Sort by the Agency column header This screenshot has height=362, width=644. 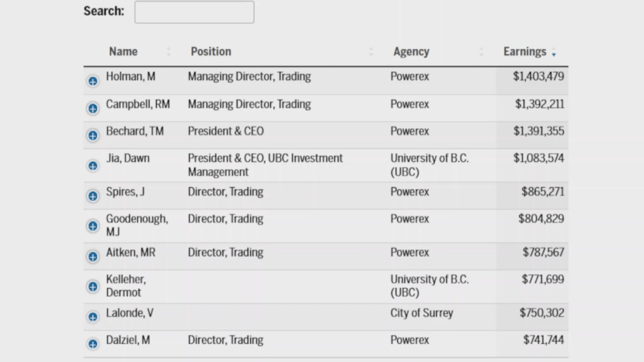point(411,52)
